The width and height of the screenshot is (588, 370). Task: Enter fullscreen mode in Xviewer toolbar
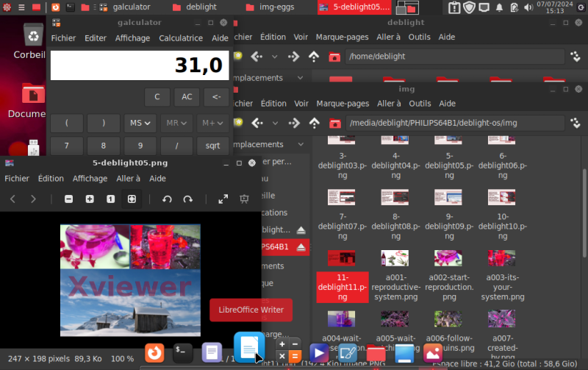[223, 199]
